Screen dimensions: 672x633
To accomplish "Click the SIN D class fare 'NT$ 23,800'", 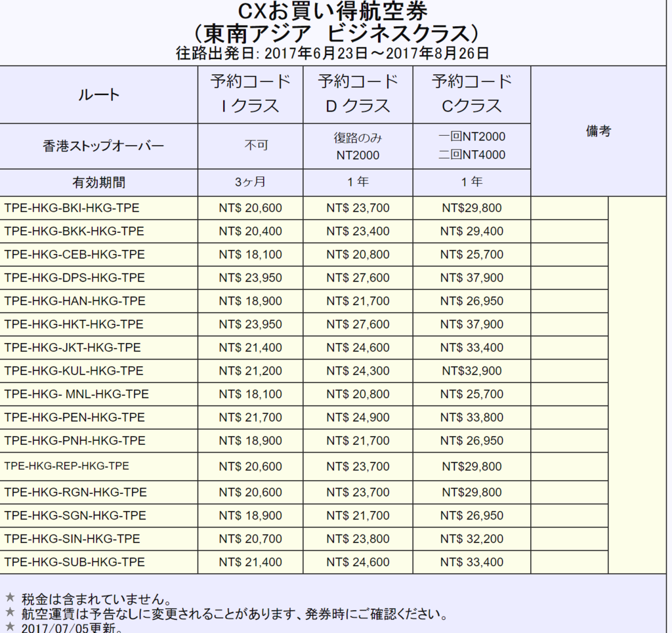I will pos(358,539).
